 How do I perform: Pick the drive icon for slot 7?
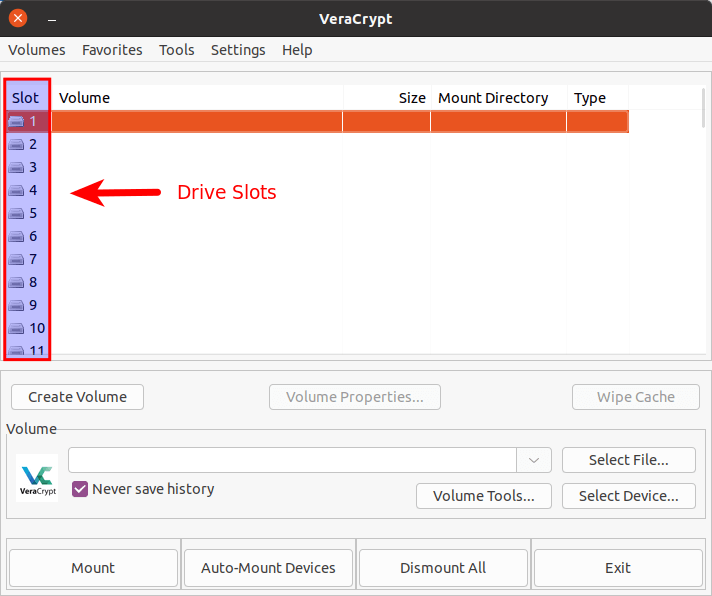[17, 259]
